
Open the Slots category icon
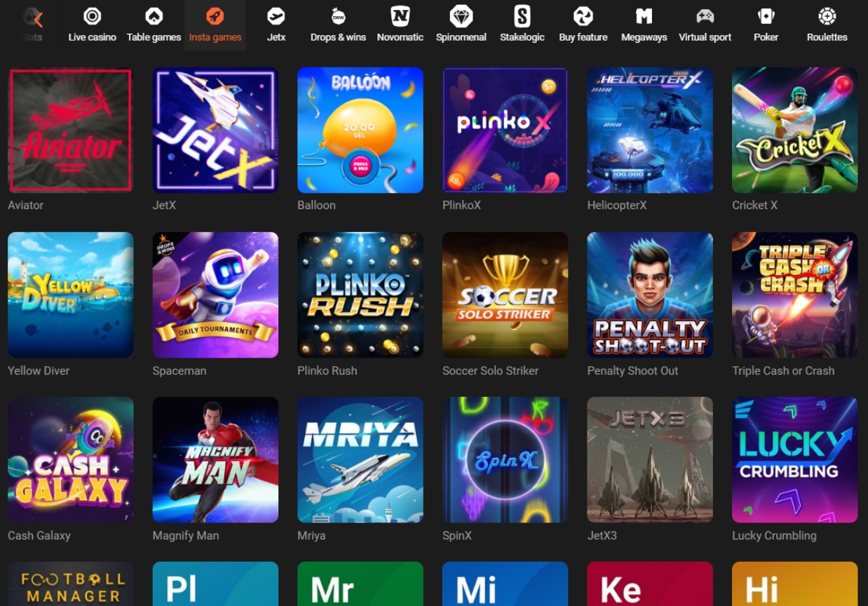click(x=32, y=17)
